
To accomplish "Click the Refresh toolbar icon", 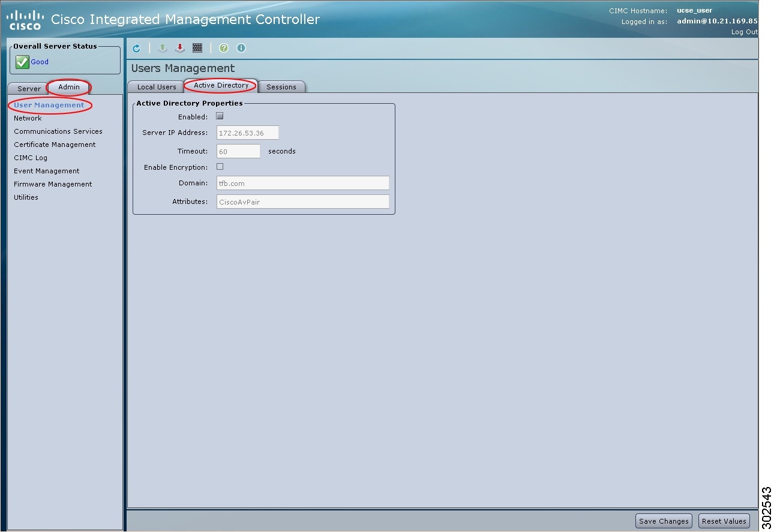I will point(137,48).
